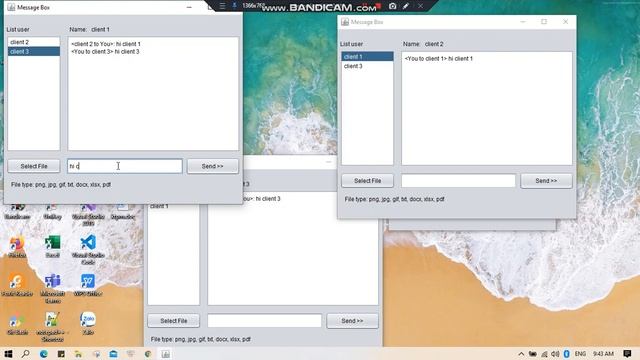The height and width of the screenshot is (360, 640).
Task: Open Sticky Notes dark icon in taskbar
Action: coord(61,354)
